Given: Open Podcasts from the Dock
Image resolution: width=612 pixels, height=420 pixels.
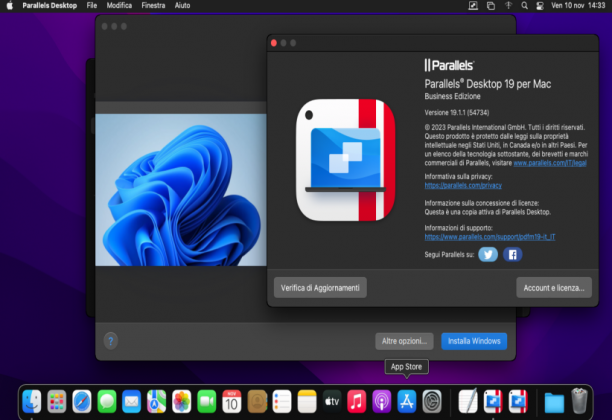Looking at the screenshot, I should pos(382,401).
